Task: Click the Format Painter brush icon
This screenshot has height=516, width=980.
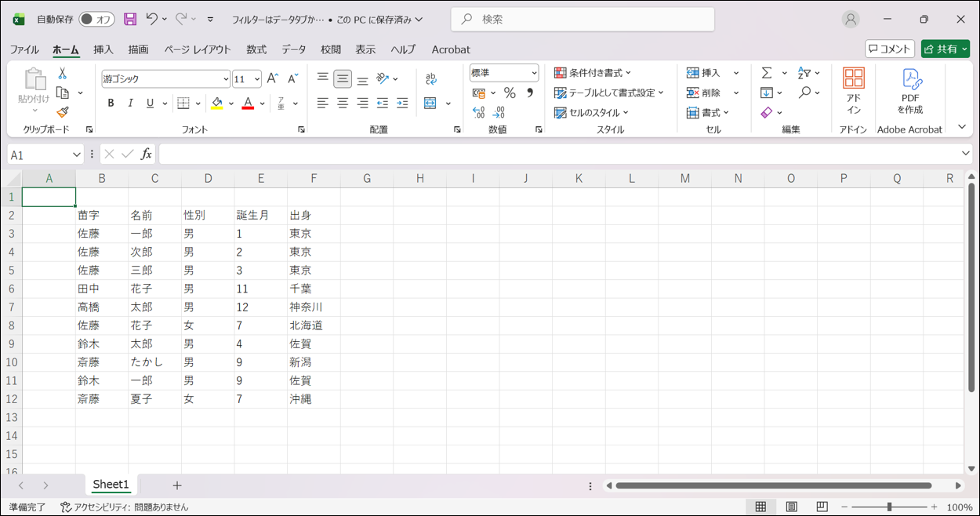Action: [63, 112]
